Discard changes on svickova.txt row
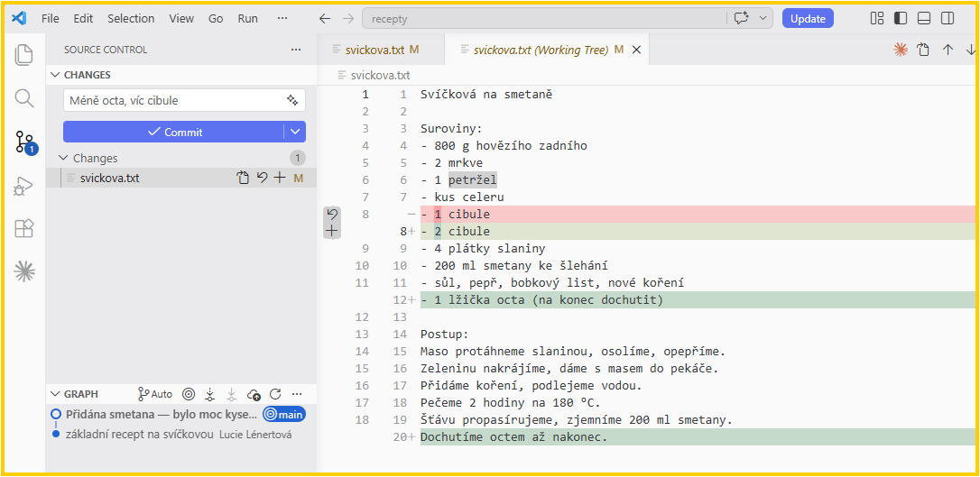The image size is (980, 477). (x=262, y=178)
